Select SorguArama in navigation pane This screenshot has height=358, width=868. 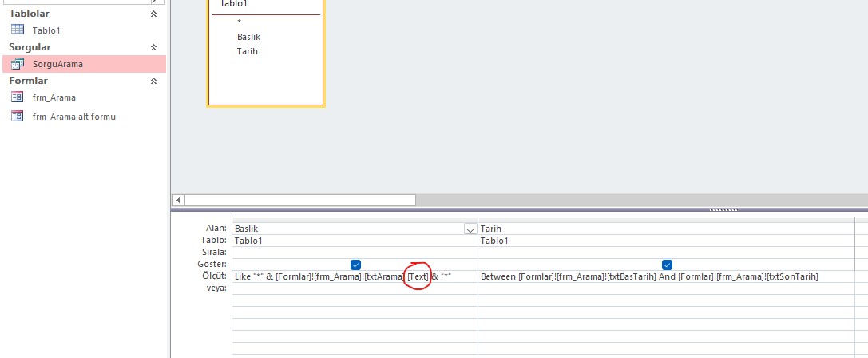[57, 64]
